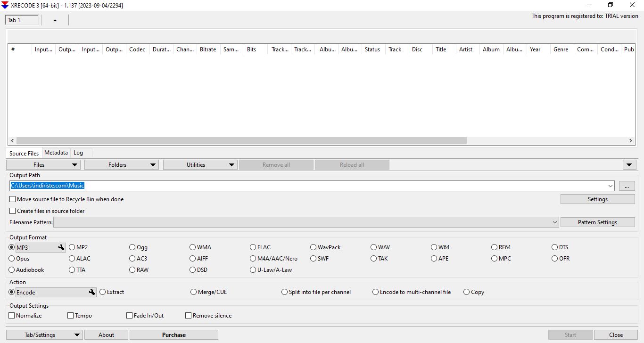Open the Folders dropdown menu
644x343 pixels.
point(122,165)
